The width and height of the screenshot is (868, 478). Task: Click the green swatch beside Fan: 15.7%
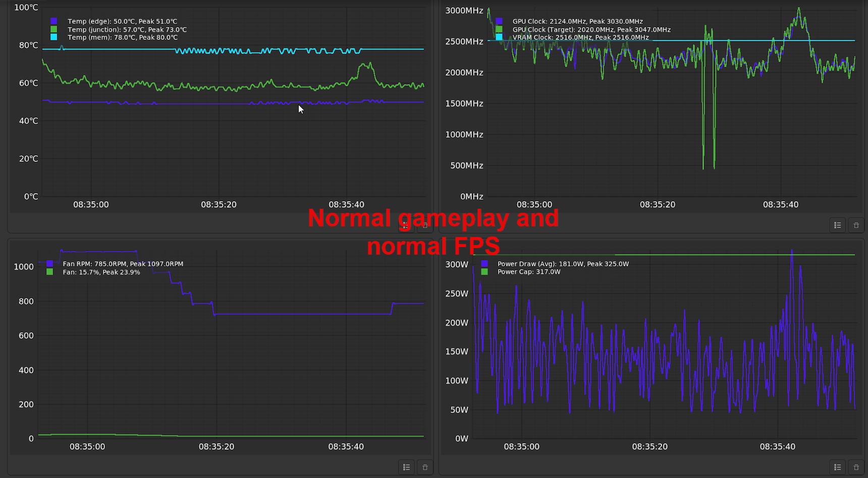point(49,272)
